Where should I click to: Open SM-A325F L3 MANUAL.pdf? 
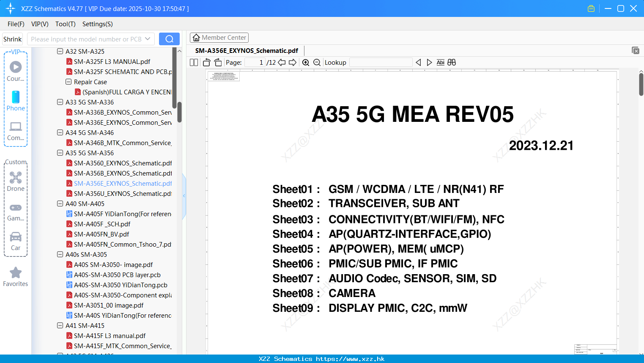coord(112,61)
